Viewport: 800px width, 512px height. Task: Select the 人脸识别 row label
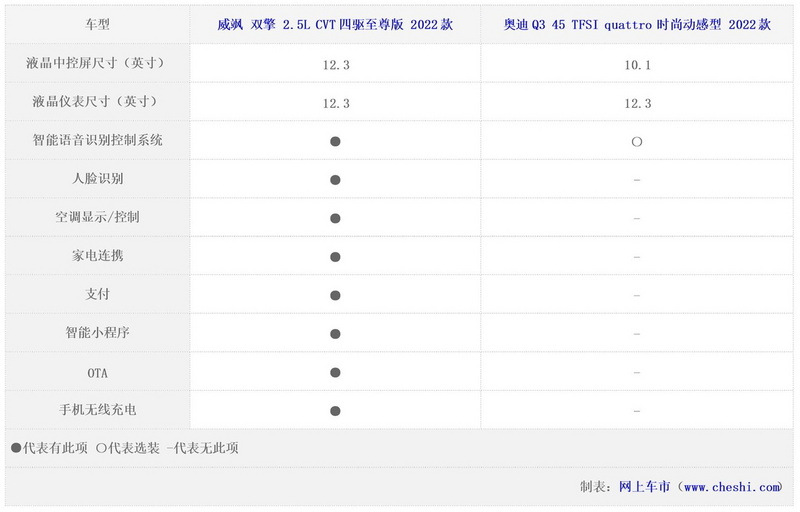tap(97, 178)
